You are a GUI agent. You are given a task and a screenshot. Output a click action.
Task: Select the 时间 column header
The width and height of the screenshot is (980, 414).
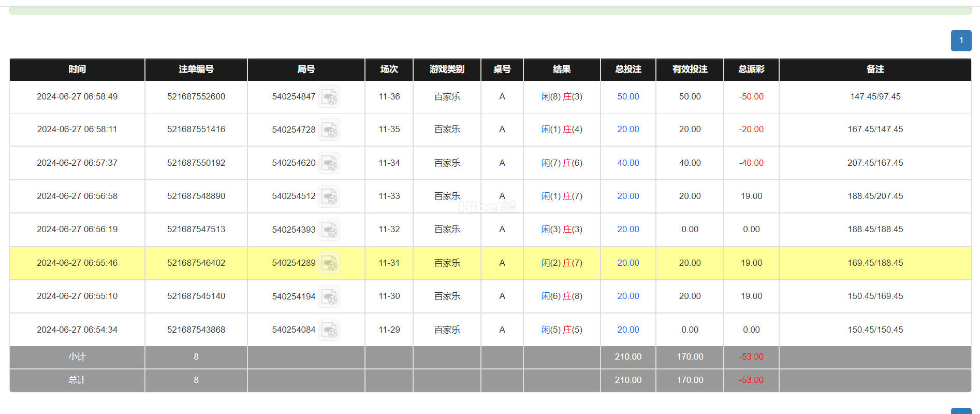coord(77,69)
